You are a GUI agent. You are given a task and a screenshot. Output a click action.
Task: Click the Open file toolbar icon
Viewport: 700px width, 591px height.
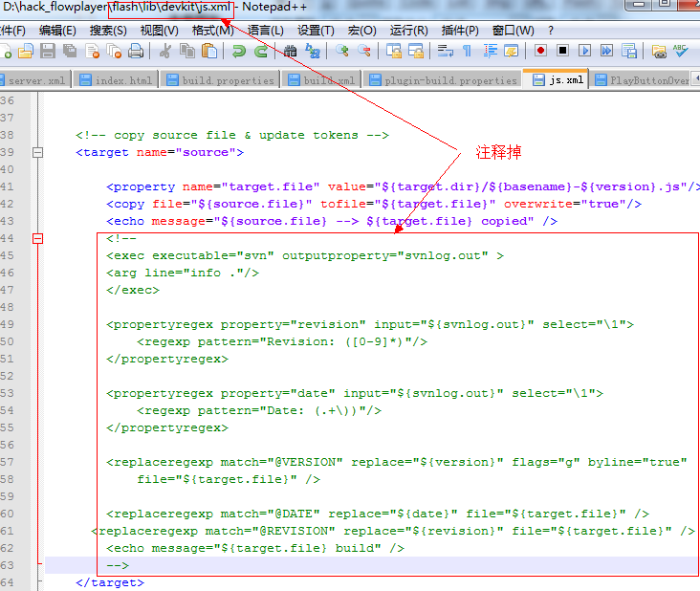click(x=26, y=51)
